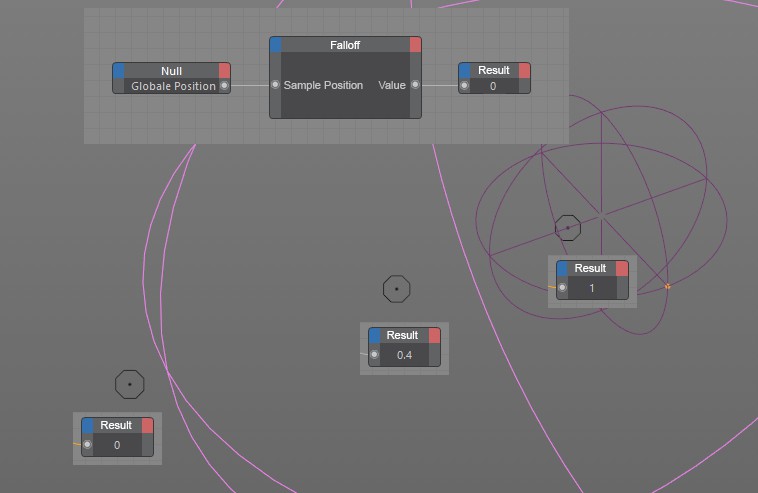Click the value field displaying 0.4

tap(404, 355)
